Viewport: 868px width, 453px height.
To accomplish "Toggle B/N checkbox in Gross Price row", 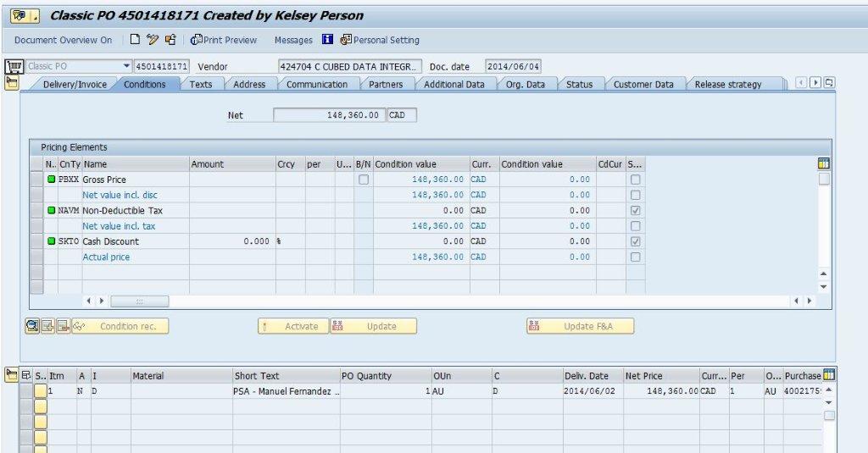I will click(364, 180).
